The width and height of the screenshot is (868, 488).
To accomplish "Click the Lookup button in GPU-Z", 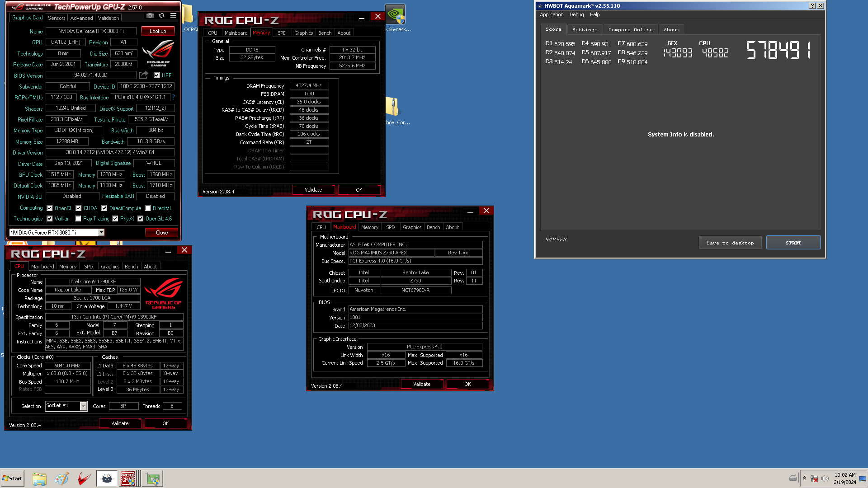I will [x=158, y=31].
